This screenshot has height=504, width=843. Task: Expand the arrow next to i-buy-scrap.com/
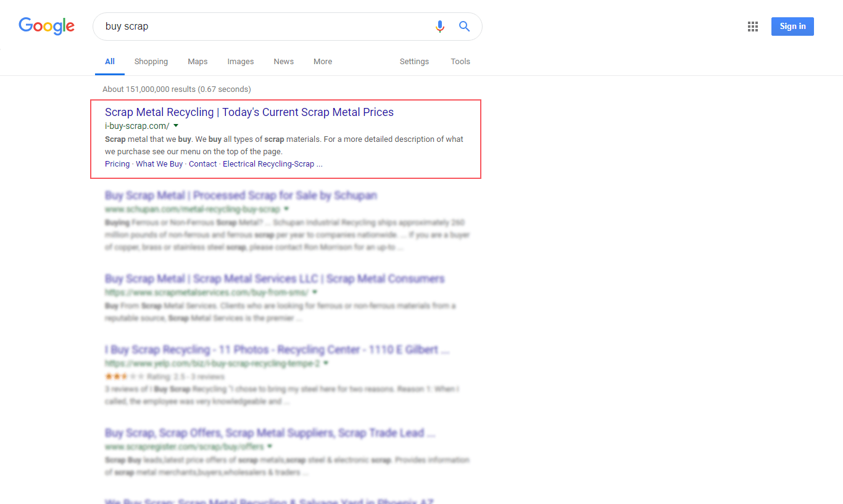click(176, 126)
